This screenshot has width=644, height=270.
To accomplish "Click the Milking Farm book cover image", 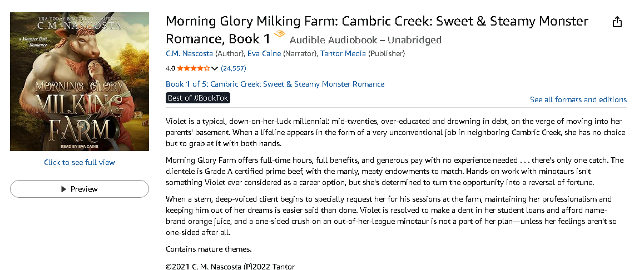I will click(80, 82).
